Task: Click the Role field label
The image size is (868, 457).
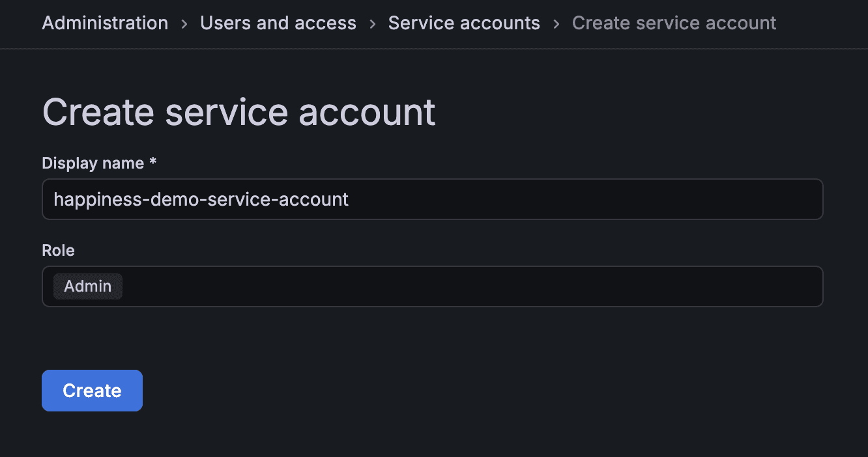Action: [x=58, y=250]
